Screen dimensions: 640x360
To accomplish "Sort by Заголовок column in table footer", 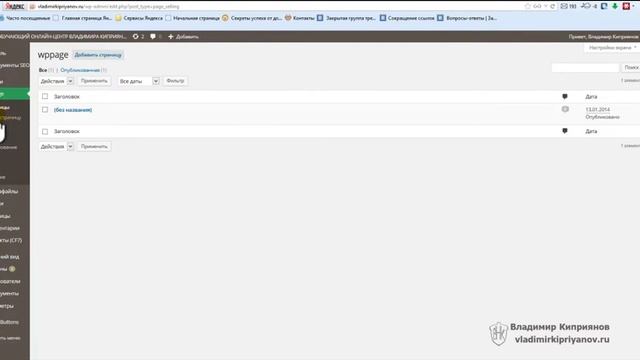I will 67,131.
